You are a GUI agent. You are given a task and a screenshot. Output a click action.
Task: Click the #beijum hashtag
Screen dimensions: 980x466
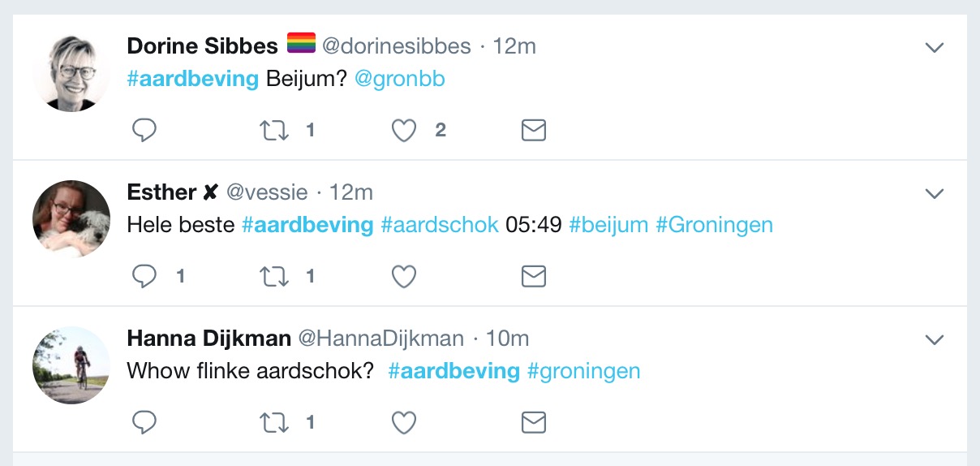tap(608, 225)
